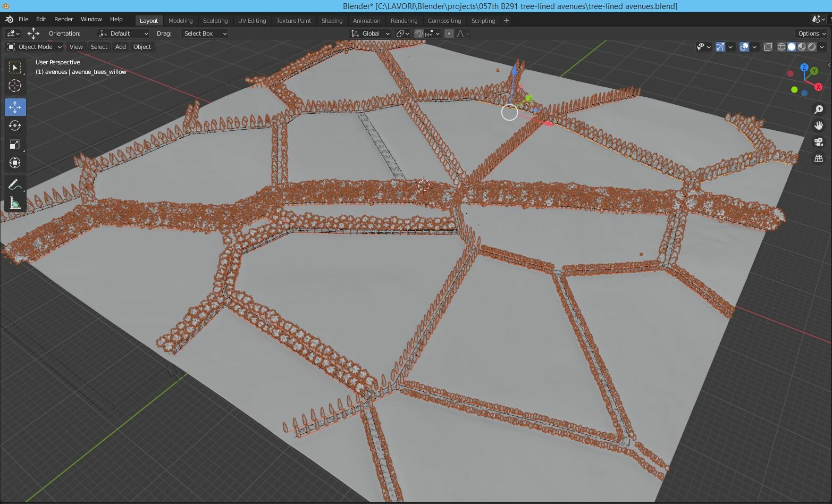Open the Object Mode dropdown
This screenshot has height=504, width=832.
[35, 47]
